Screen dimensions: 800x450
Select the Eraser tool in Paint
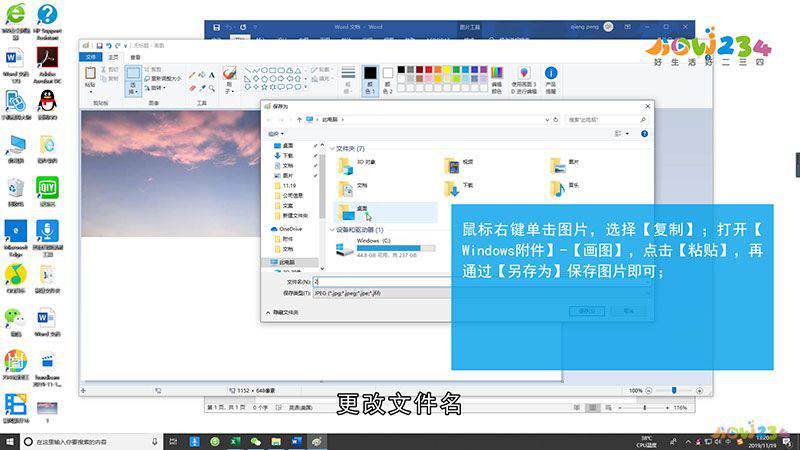(192, 88)
